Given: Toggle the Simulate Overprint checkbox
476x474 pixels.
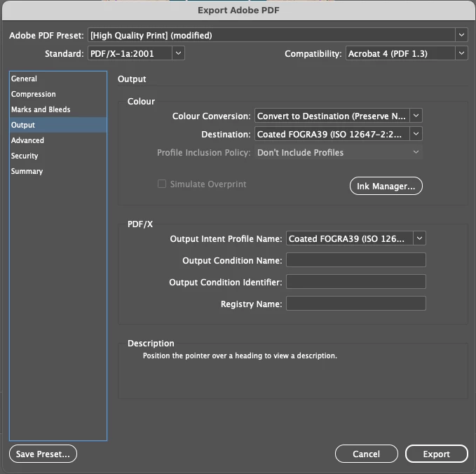Looking at the screenshot, I should click(x=162, y=184).
